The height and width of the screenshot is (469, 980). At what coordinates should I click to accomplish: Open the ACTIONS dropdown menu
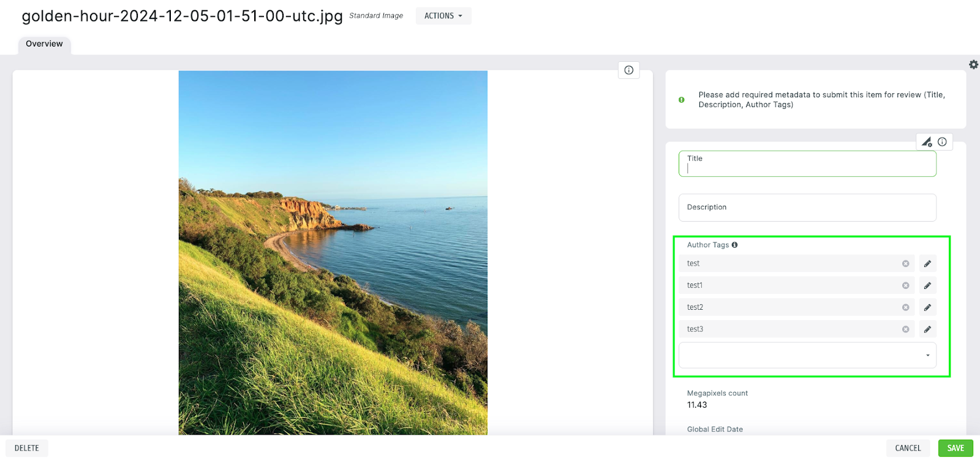(443, 16)
